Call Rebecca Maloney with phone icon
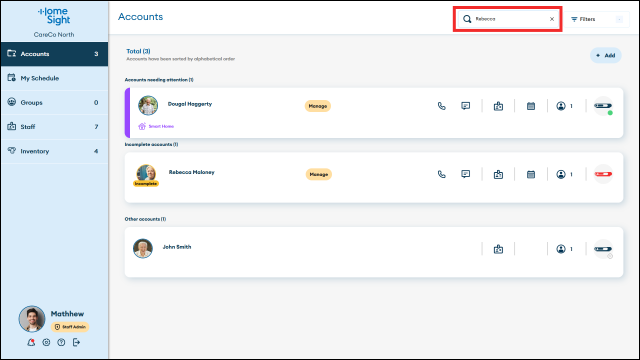 tap(442, 174)
